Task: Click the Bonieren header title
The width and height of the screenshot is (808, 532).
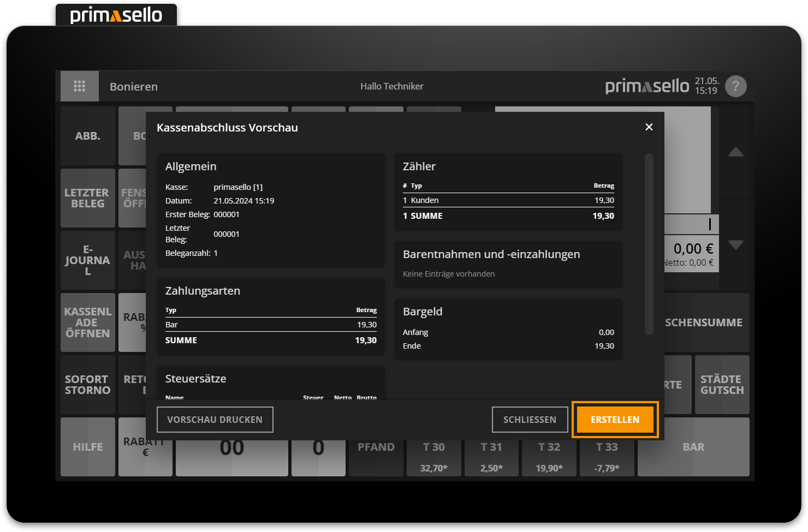Action: tap(134, 87)
